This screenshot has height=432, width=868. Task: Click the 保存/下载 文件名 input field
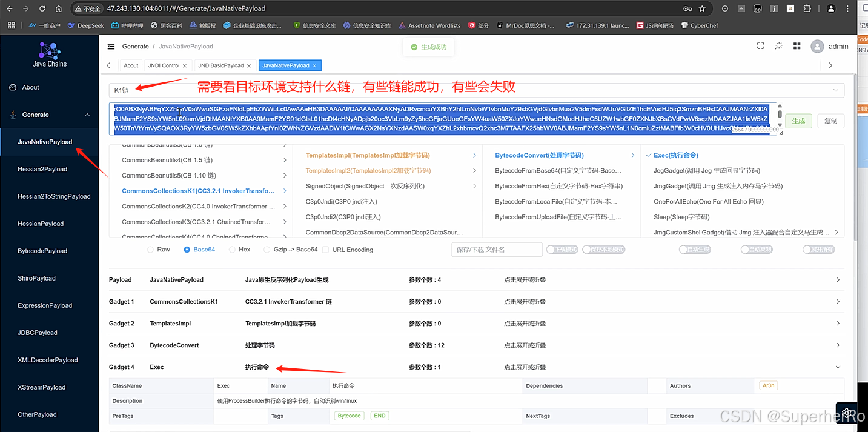tap(497, 249)
